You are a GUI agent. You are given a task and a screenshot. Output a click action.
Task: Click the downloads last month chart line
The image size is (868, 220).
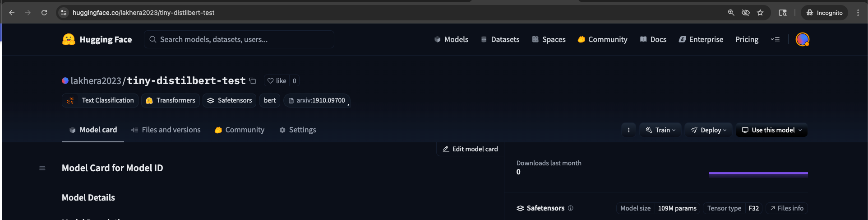pyautogui.click(x=758, y=173)
